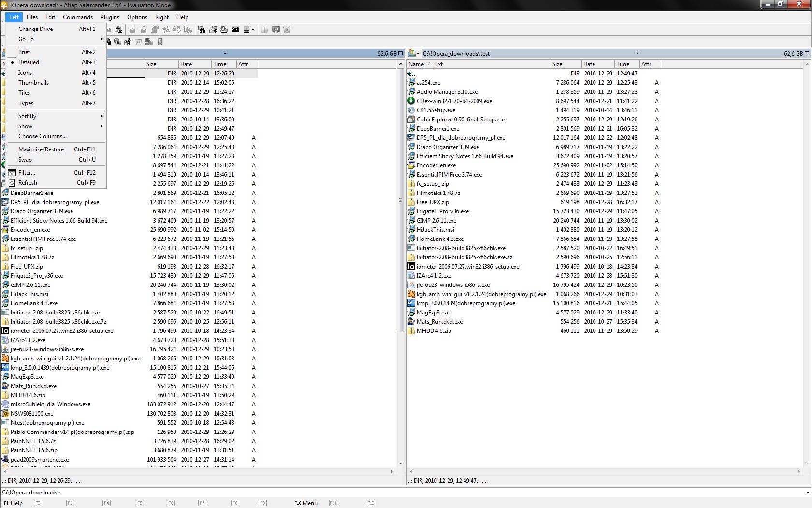Click the Command Shell C:\ icon
Viewport: 812px width, 508px height.
(235, 30)
